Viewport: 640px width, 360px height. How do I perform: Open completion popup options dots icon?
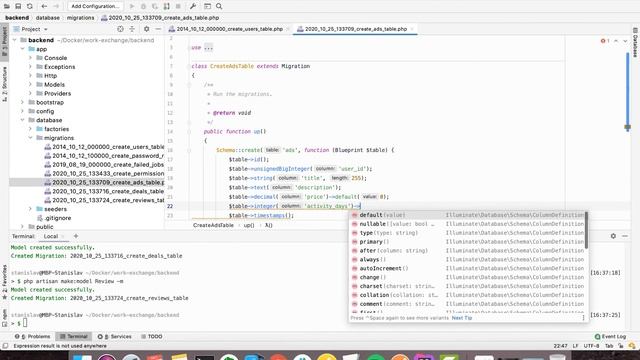[x=583, y=318]
